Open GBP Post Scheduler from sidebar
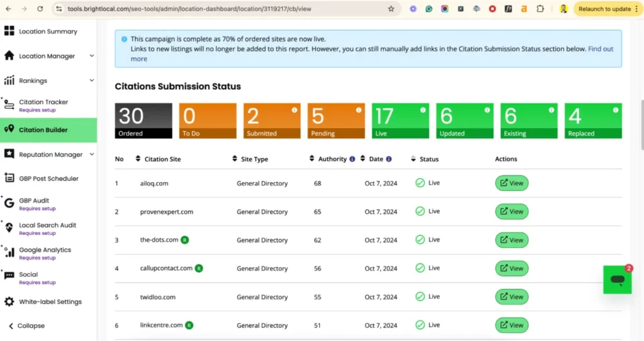This screenshot has height=341, width=644. pyautogui.click(x=48, y=178)
